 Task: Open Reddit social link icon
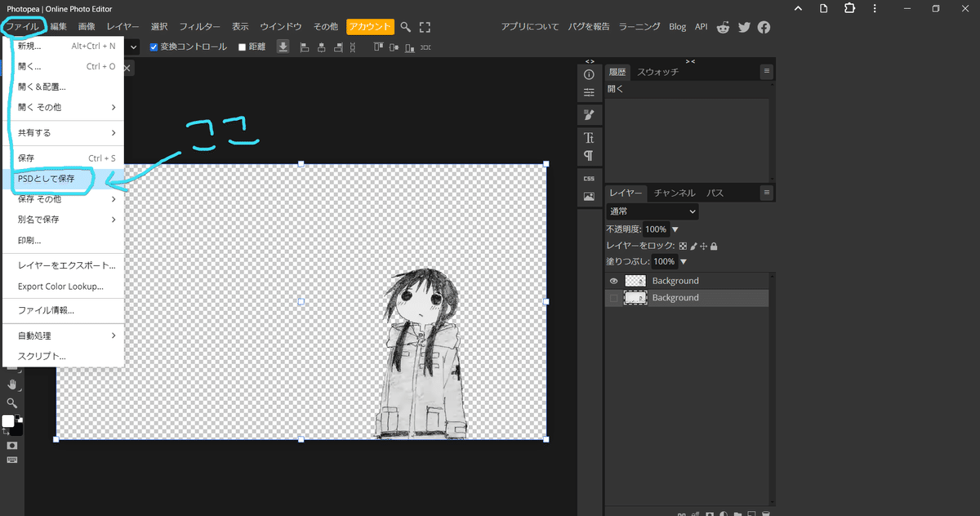coord(724,27)
